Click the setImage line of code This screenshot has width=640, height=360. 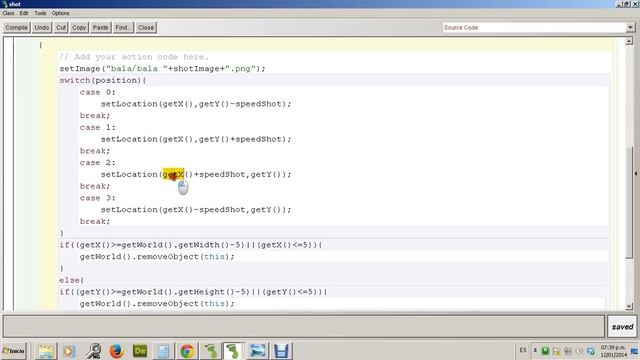tap(162, 69)
